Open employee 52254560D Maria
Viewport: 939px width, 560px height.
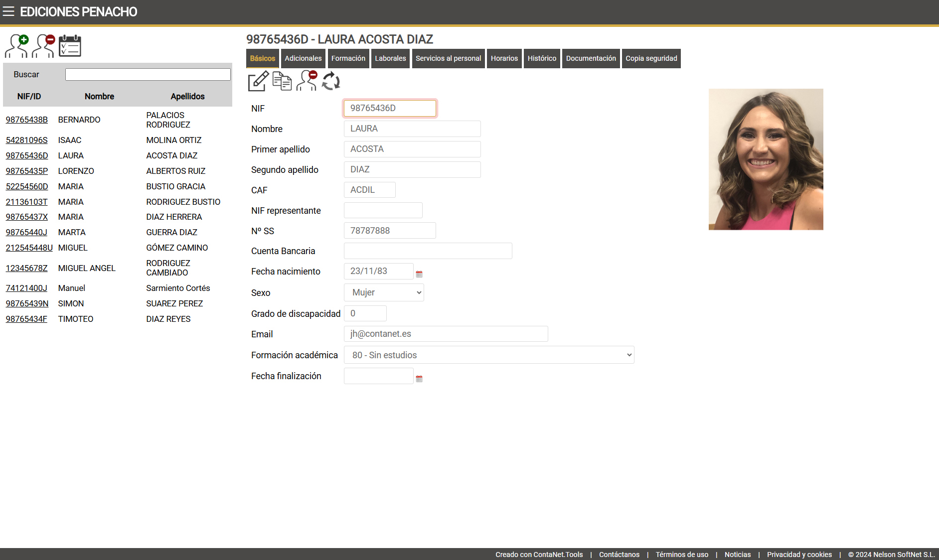[27, 186]
